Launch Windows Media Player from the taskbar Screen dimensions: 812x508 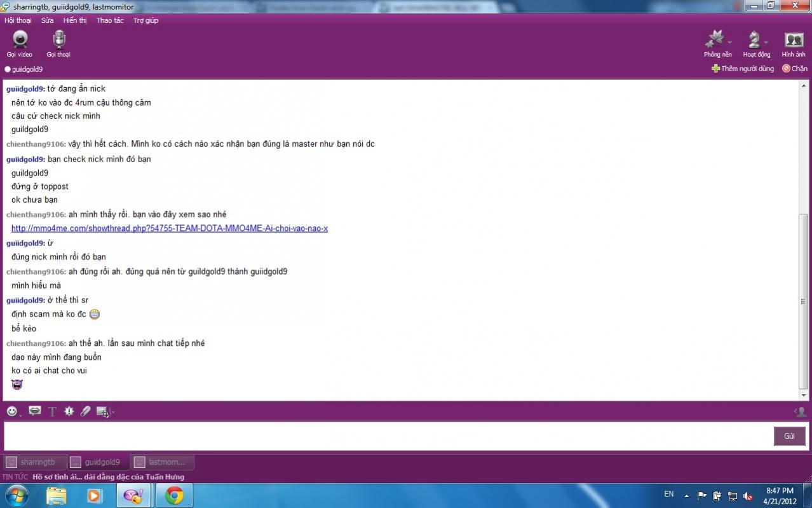click(95, 495)
